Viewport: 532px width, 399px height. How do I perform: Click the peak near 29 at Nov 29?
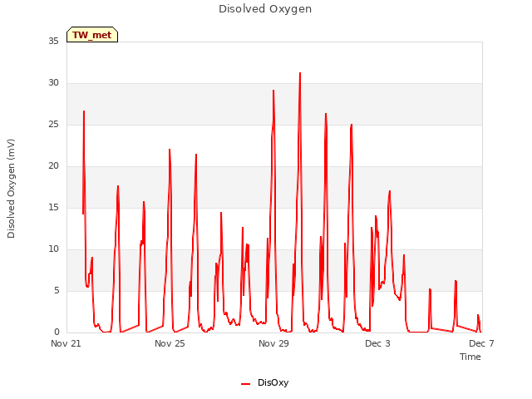click(273, 91)
